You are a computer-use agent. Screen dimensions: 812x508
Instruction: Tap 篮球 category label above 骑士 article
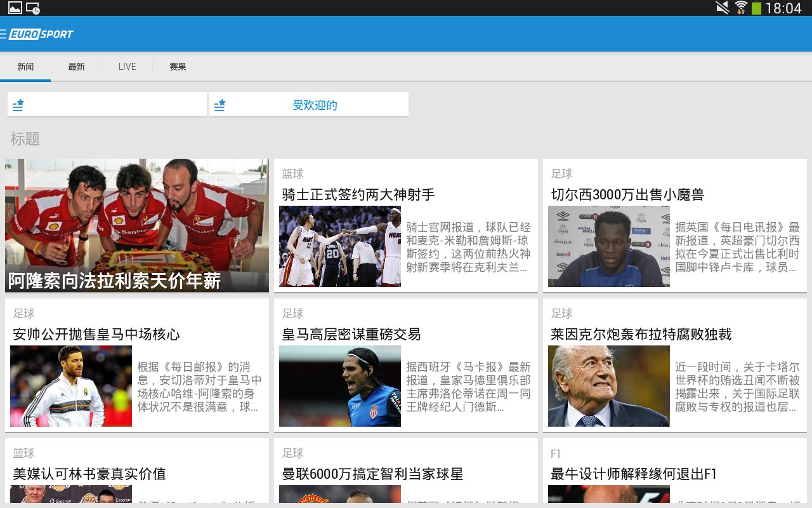tap(293, 174)
